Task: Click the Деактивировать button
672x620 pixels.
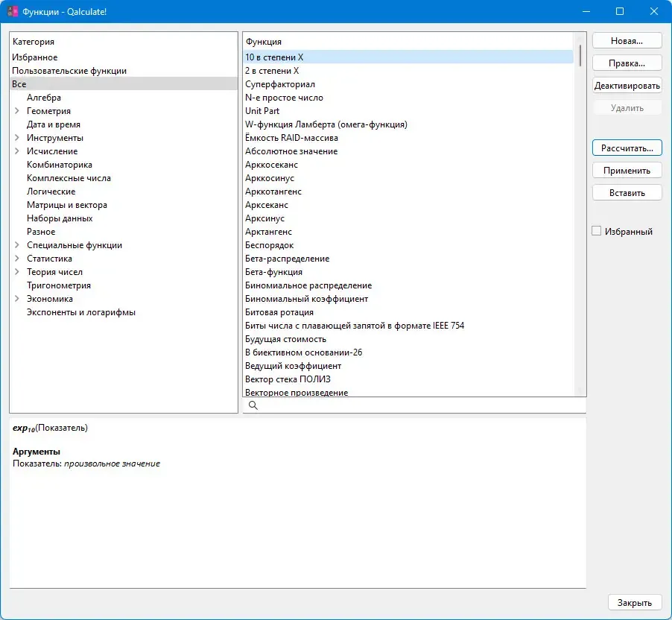Action: point(627,86)
